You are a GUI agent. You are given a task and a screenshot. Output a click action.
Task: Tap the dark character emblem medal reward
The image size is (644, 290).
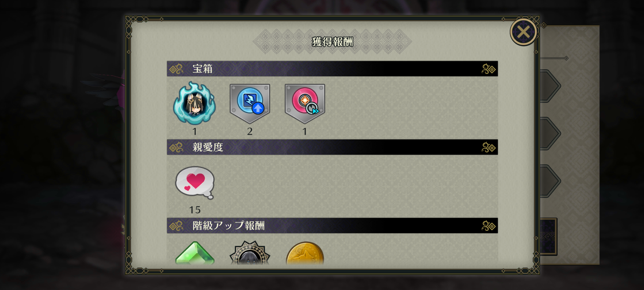250,253
